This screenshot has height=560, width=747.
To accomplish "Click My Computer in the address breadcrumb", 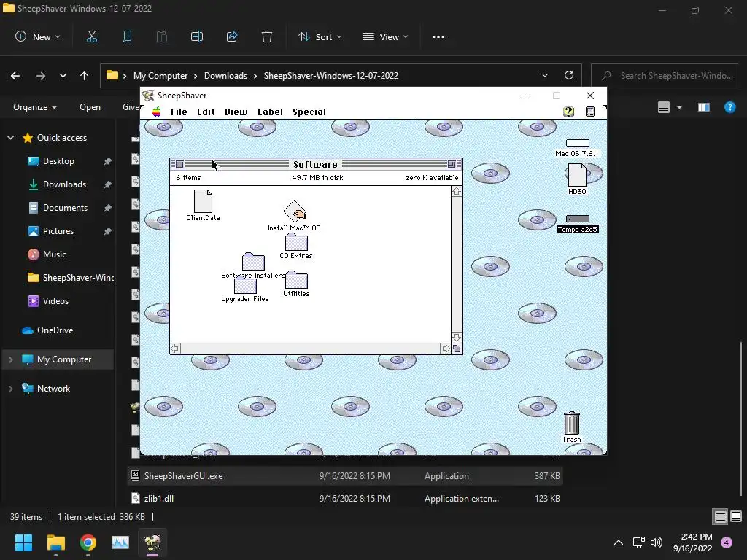I will (160, 76).
